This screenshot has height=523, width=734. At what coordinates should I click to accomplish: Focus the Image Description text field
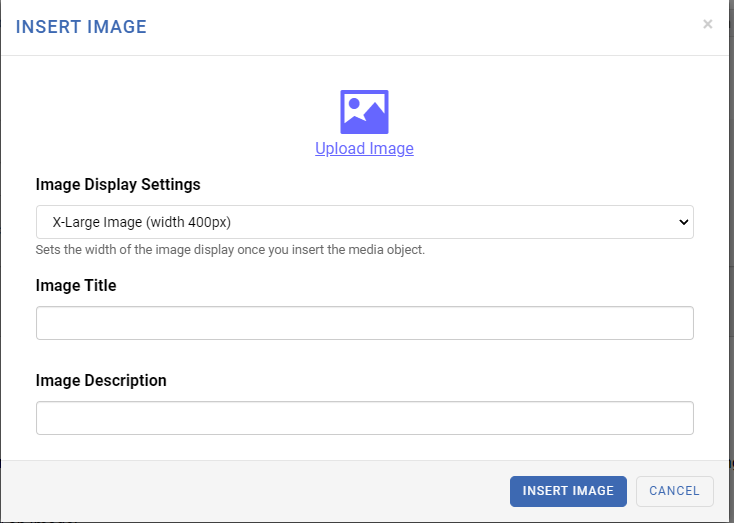click(365, 418)
